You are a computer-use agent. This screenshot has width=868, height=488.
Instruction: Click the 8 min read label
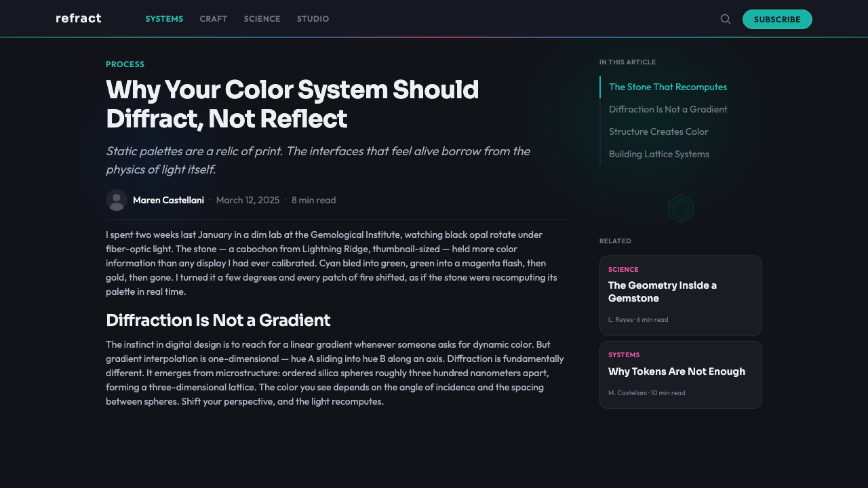point(313,200)
